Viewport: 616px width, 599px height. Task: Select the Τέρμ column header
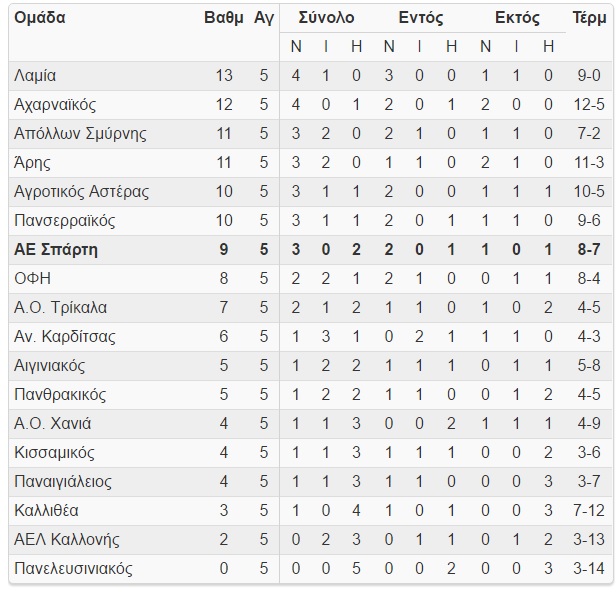click(589, 18)
